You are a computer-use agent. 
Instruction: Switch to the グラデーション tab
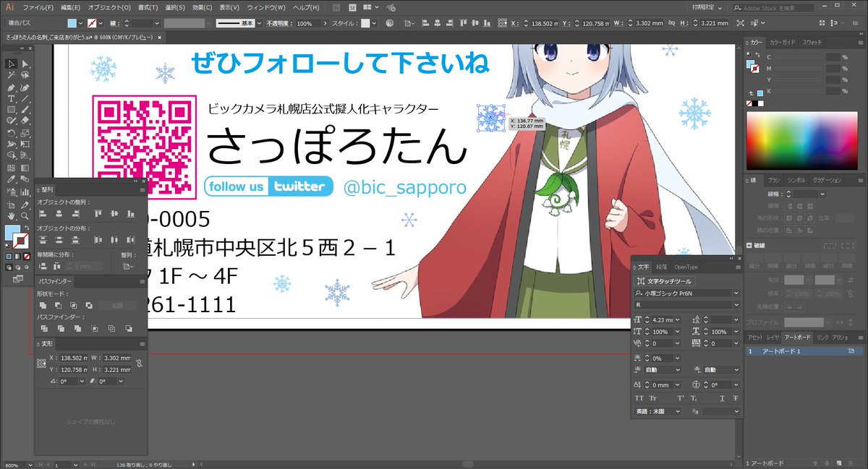(x=826, y=180)
